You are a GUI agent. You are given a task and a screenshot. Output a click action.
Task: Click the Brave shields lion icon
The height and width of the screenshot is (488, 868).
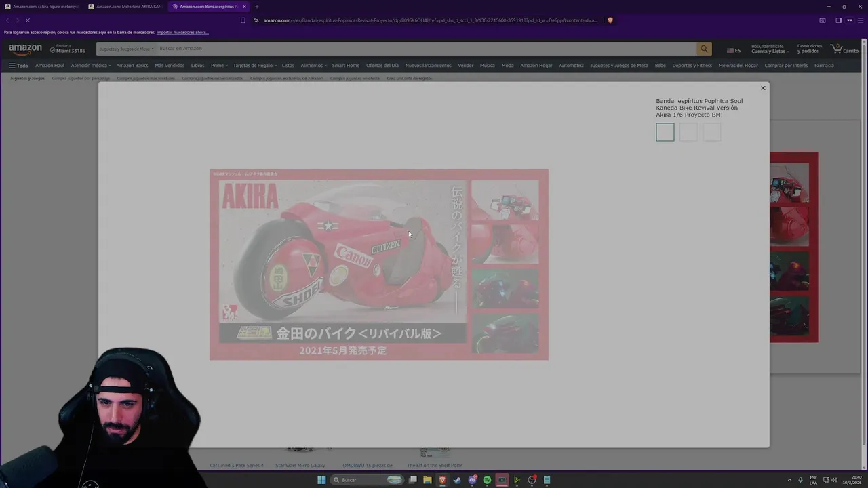pyautogui.click(x=610, y=20)
